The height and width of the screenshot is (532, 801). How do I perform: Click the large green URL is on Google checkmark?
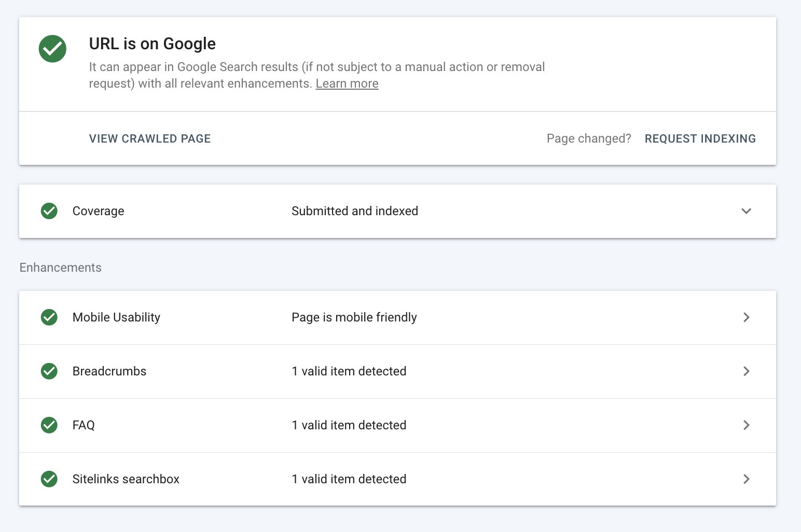[x=52, y=49]
